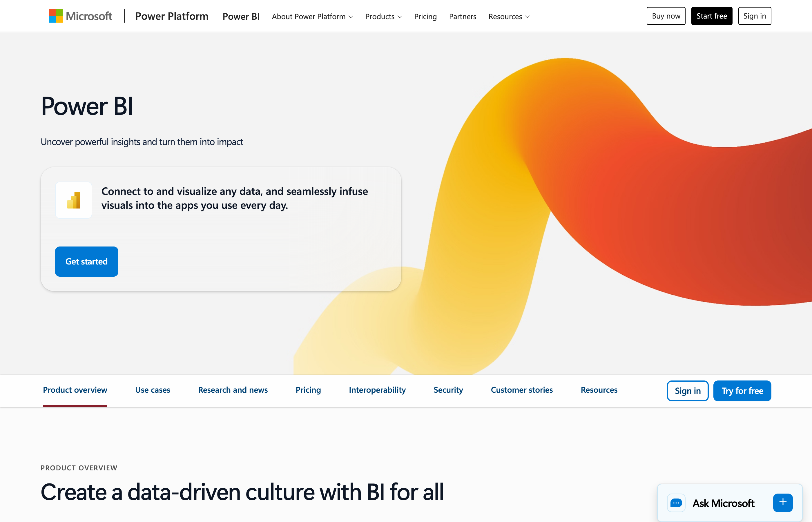Select the Interoperability tab
The image size is (812, 522).
(x=377, y=390)
